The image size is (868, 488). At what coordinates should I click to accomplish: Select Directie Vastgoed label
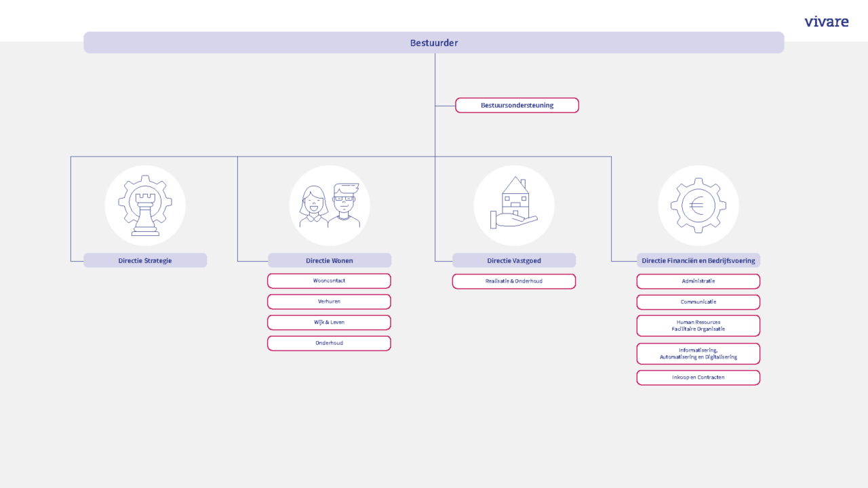[514, 260]
